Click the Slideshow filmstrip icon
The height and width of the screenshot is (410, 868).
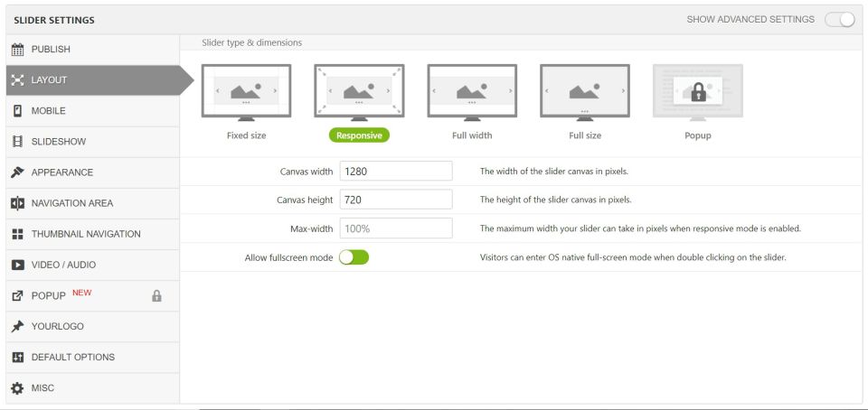click(x=17, y=142)
